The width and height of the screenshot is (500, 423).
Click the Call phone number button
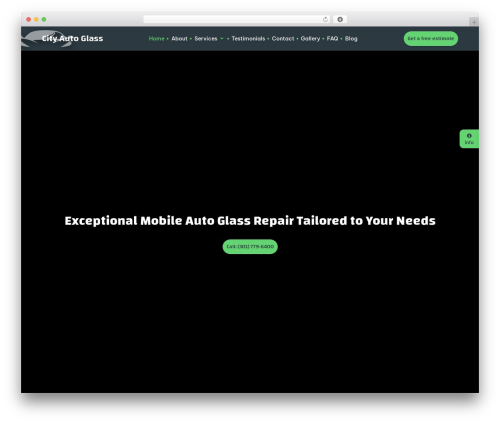[250, 247]
